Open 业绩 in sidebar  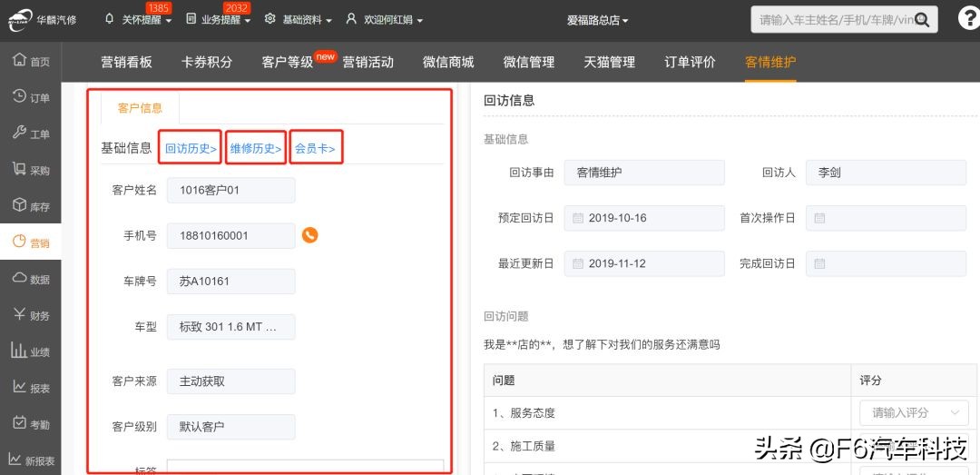[31, 351]
